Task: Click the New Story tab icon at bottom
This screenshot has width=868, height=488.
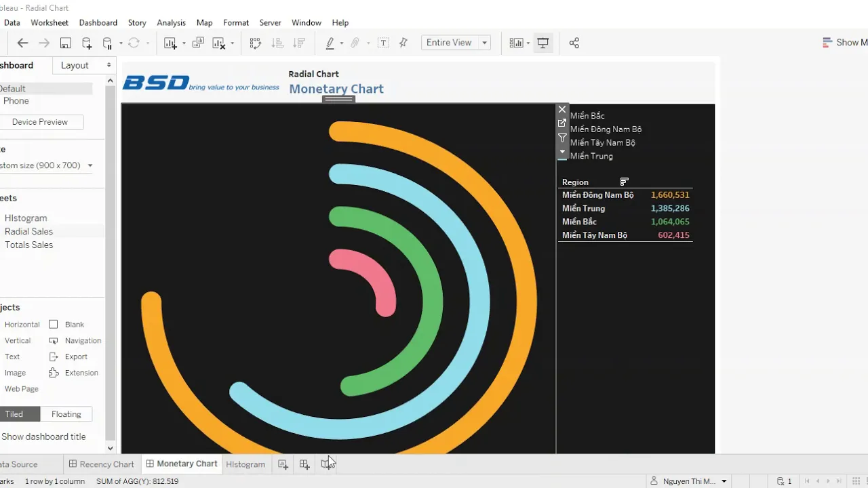Action: coord(327,464)
